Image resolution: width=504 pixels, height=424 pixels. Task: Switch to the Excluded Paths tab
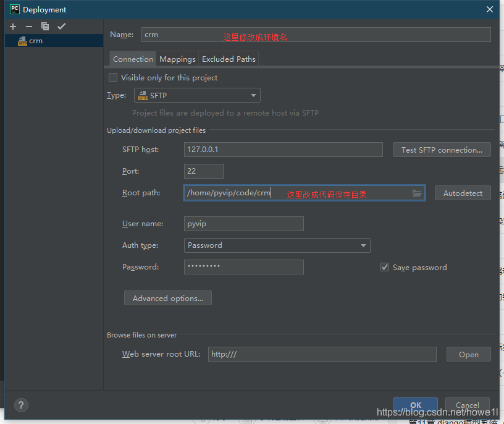[x=229, y=59]
